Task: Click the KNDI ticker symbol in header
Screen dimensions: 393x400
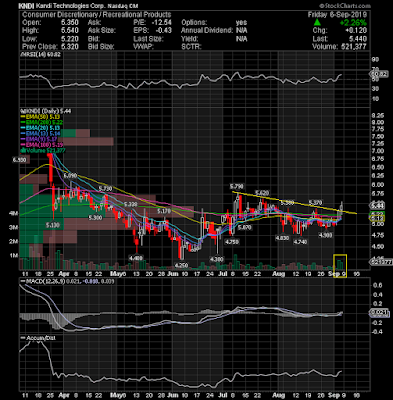Action: (x=26, y=6)
